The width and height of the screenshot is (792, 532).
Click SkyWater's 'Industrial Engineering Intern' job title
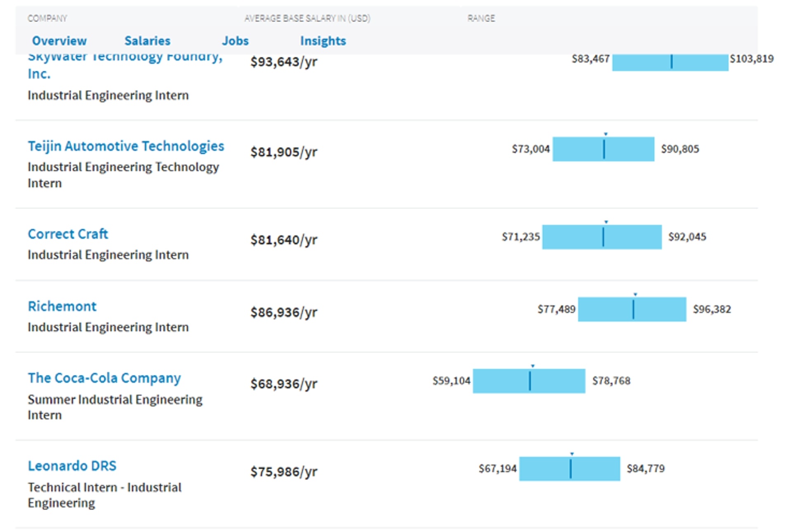[108, 96]
